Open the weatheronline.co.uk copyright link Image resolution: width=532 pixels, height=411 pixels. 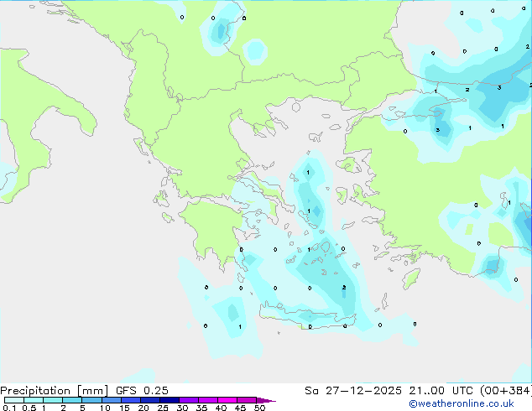(x=462, y=403)
